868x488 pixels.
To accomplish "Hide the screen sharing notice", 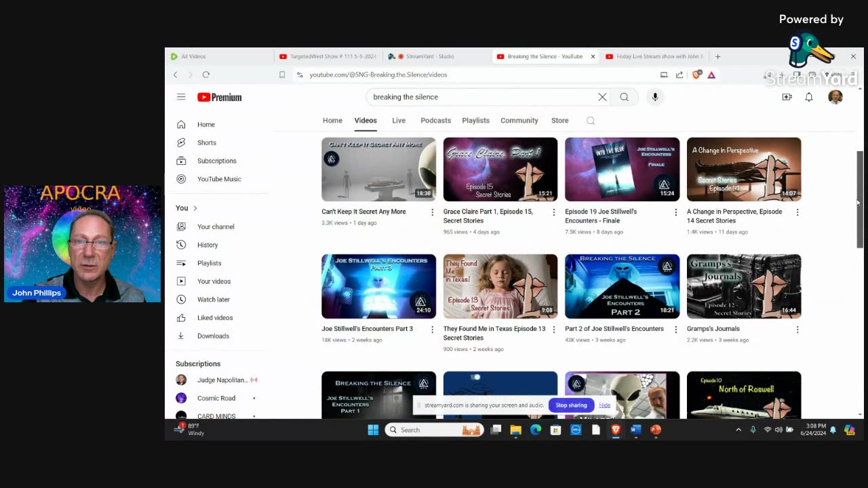I will [604, 405].
